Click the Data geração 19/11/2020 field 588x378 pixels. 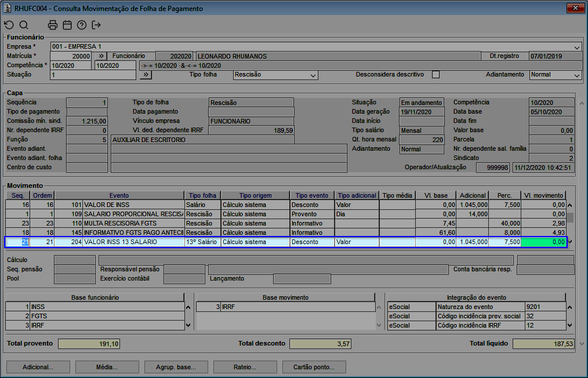pyautogui.click(x=422, y=112)
